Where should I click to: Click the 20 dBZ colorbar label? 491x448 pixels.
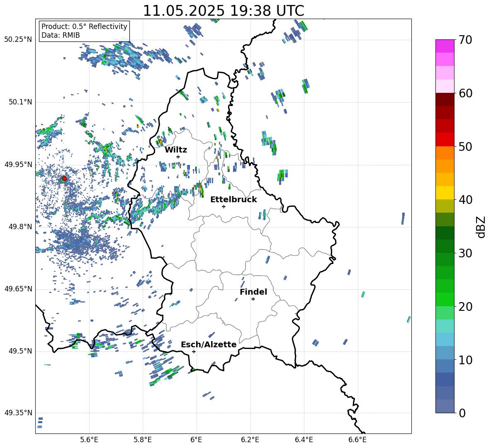[x=465, y=307]
